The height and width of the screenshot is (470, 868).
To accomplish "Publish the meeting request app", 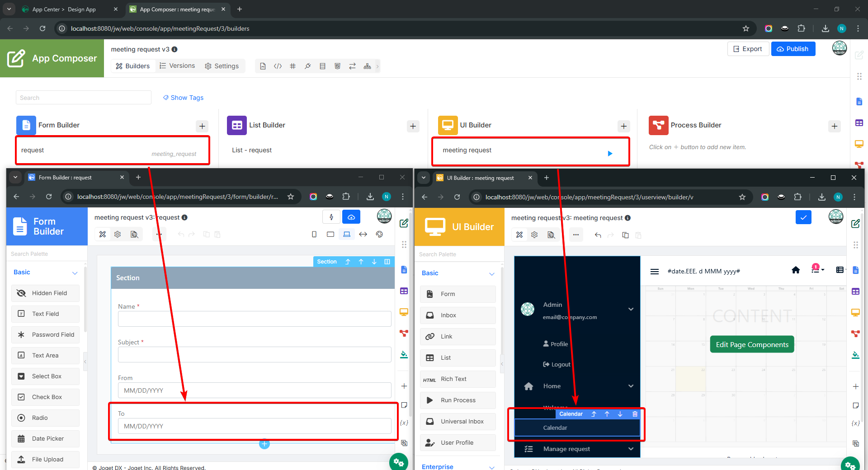I will [x=793, y=49].
